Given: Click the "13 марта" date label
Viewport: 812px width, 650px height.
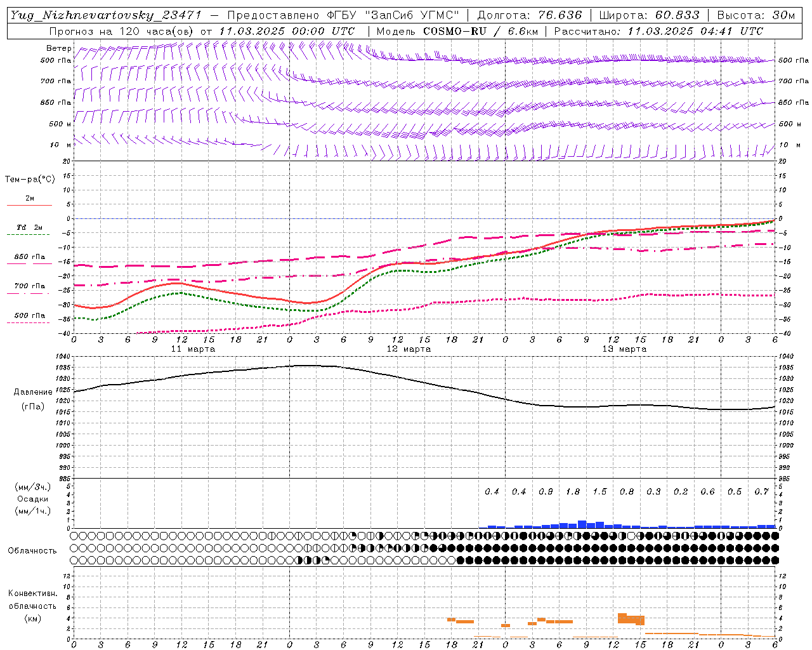Looking at the screenshot, I should tap(624, 349).
